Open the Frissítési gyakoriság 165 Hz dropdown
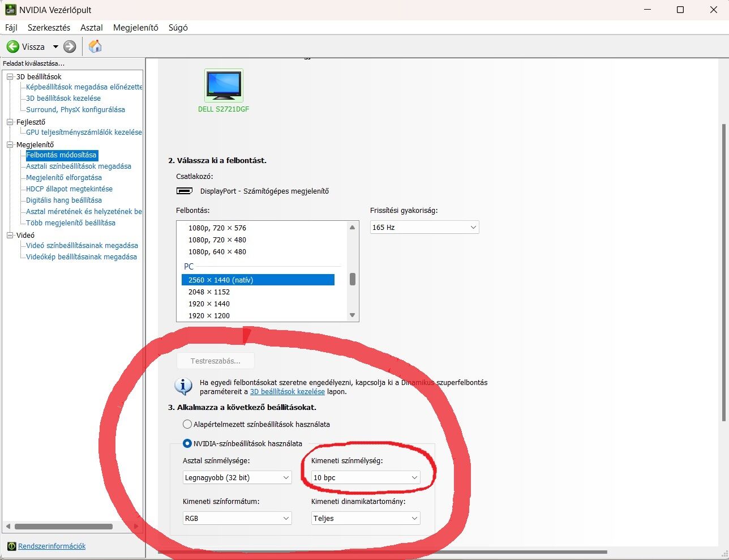Image resolution: width=729 pixels, height=560 pixels. tap(424, 227)
